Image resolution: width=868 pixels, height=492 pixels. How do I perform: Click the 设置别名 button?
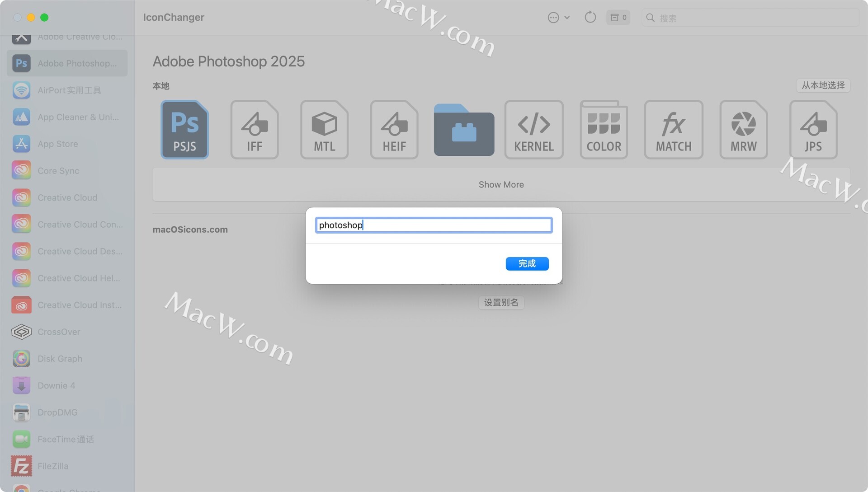tap(501, 302)
